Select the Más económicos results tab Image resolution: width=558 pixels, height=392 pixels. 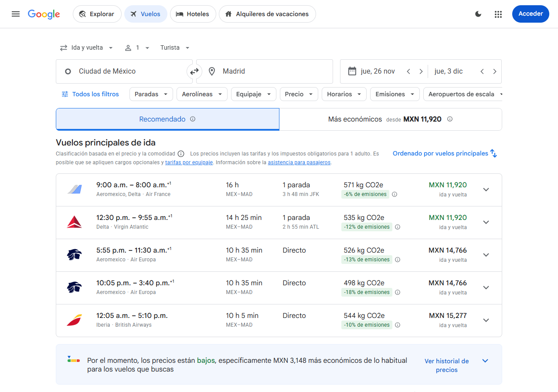pos(390,119)
